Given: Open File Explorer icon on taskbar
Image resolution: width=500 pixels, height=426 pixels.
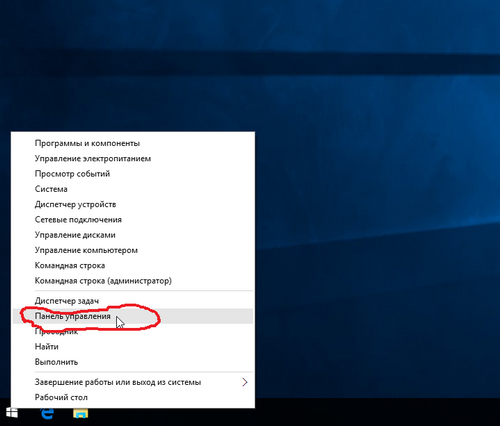Looking at the screenshot, I should (x=81, y=414).
